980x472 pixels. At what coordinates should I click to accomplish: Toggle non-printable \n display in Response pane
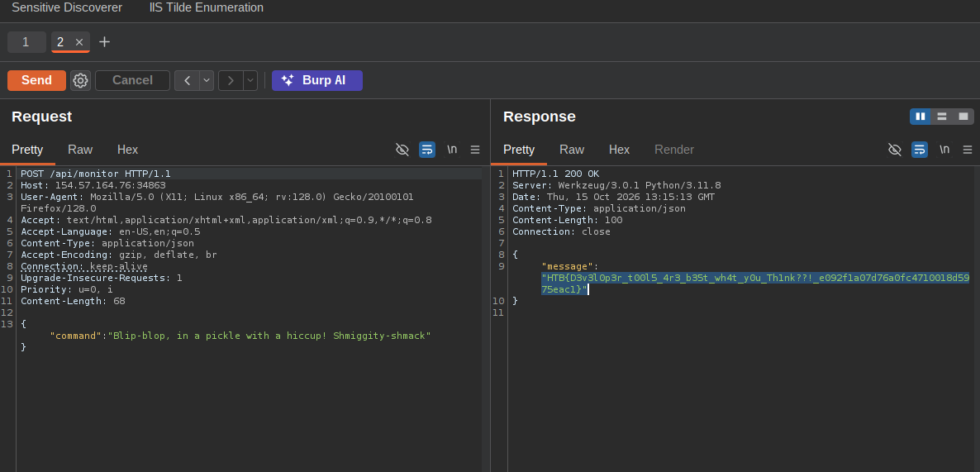tap(944, 150)
